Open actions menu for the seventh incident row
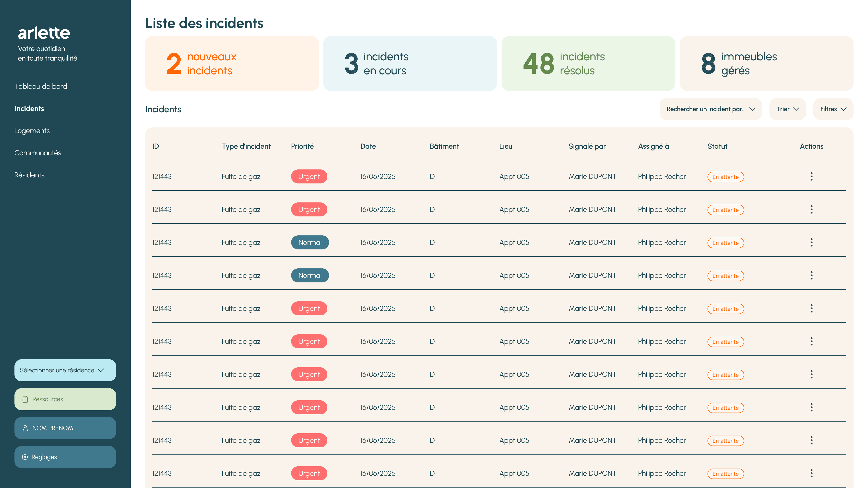This screenshot has width=868, height=488. pyautogui.click(x=811, y=375)
